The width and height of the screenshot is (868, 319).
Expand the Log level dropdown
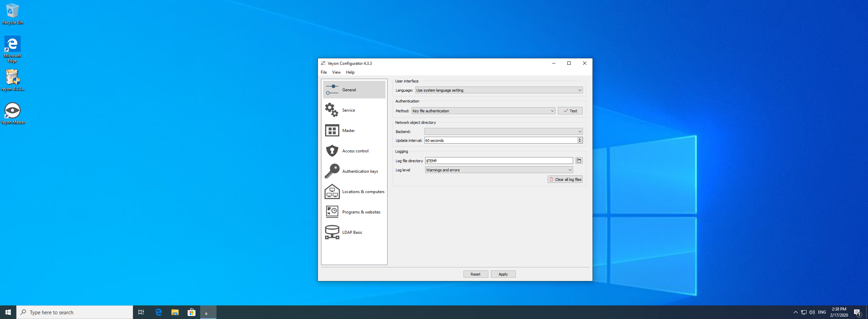click(499, 170)
